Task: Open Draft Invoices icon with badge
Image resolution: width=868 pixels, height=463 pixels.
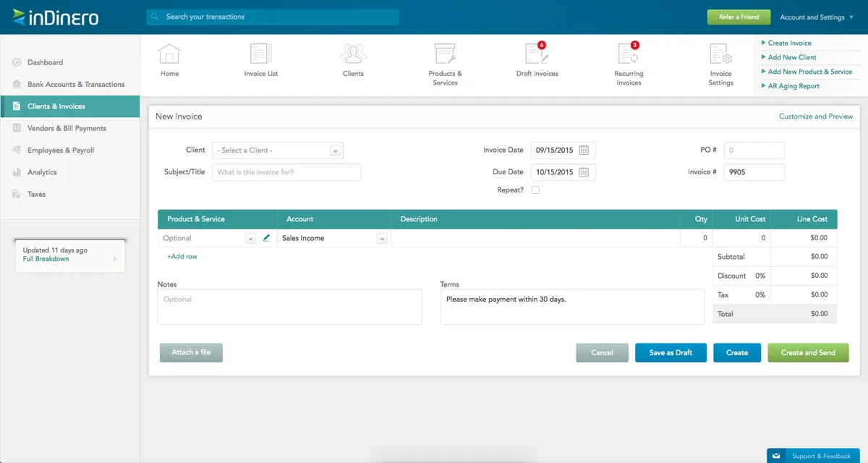Action: click(537, 54)
